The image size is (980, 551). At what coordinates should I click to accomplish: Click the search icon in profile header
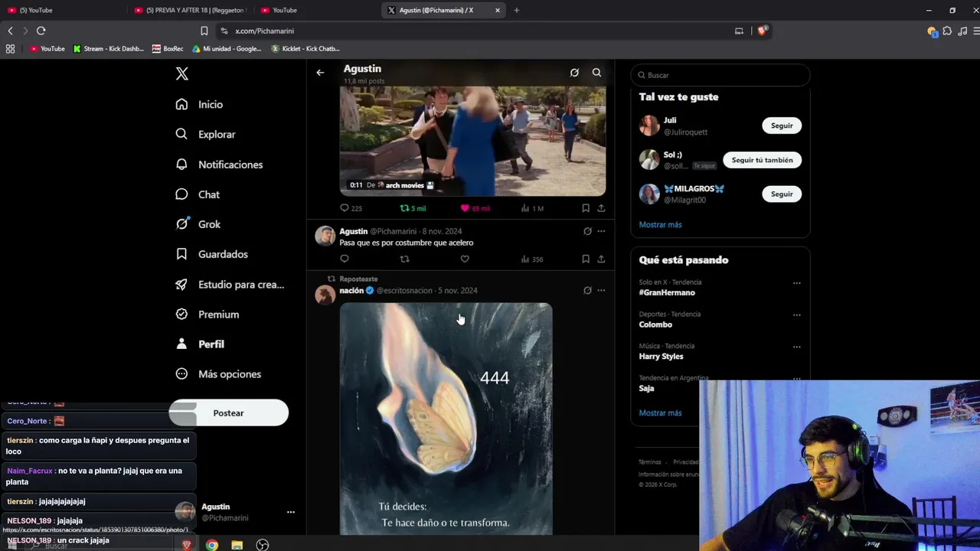tap(596, 73)
